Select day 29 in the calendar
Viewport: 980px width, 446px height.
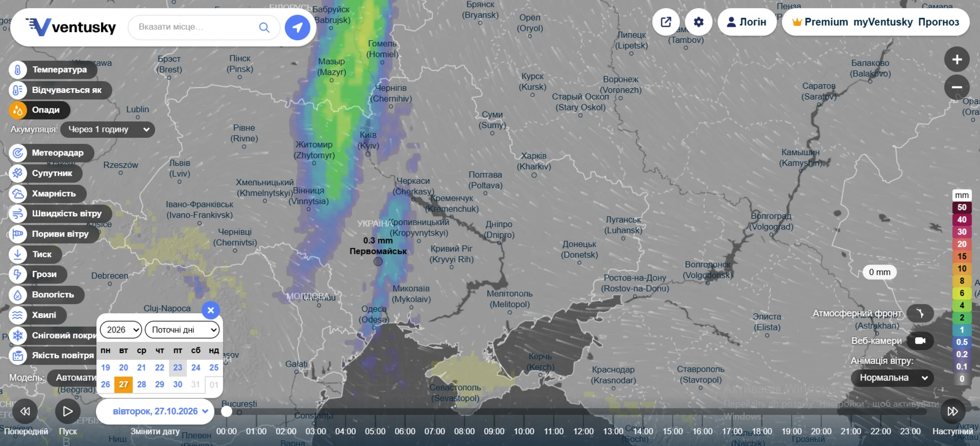(x=159, y=385)
